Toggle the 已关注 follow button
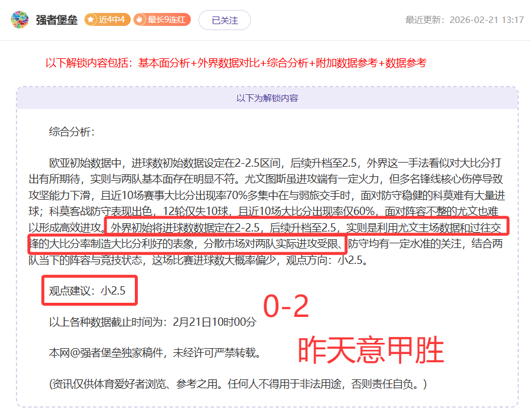Screen dimensions: 530x420 [224, 20]
